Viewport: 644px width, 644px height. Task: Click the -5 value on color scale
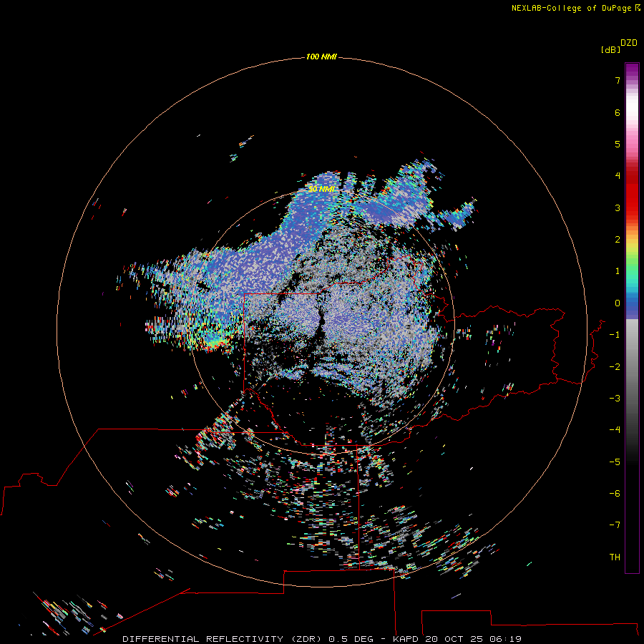point(615,462)
